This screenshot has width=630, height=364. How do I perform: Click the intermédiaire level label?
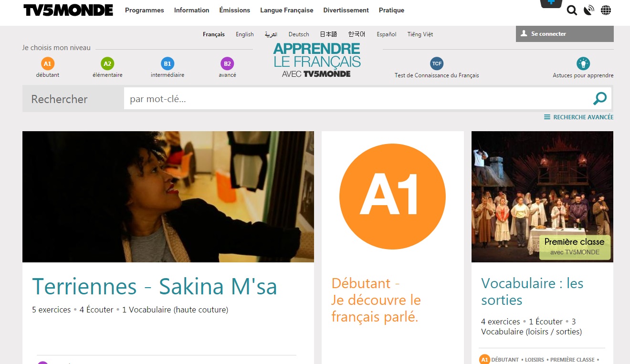click(168, 75)
